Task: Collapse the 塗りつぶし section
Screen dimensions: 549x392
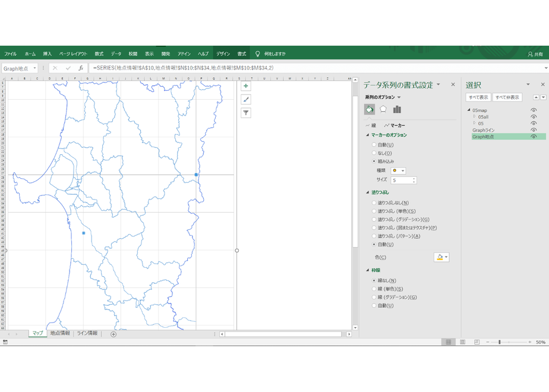Action: 367,192
